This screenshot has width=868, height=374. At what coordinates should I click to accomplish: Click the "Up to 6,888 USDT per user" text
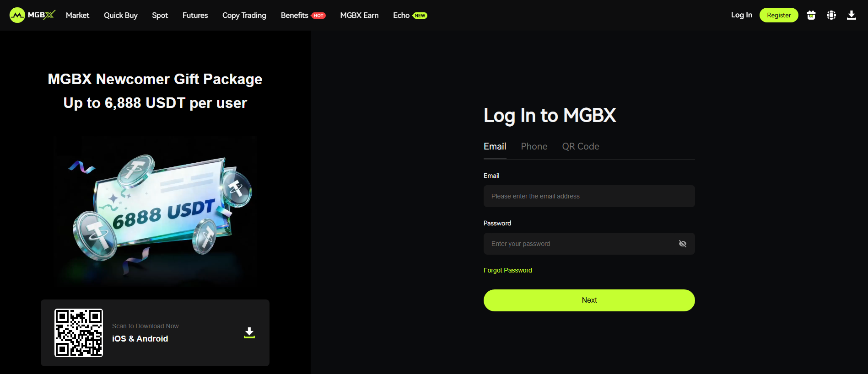coord(155,103)
